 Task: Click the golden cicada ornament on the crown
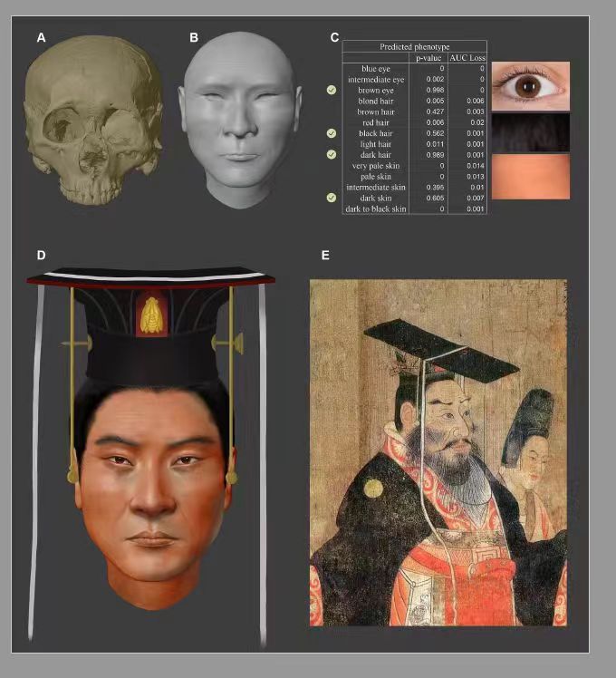(151, 315)
